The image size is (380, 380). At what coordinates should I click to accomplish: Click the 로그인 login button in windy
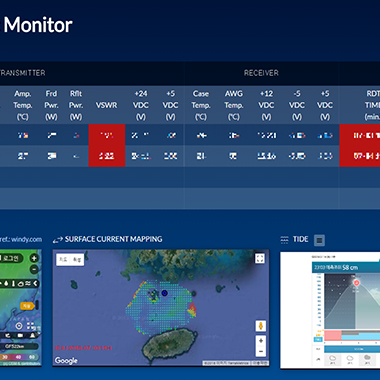[11, 258]
